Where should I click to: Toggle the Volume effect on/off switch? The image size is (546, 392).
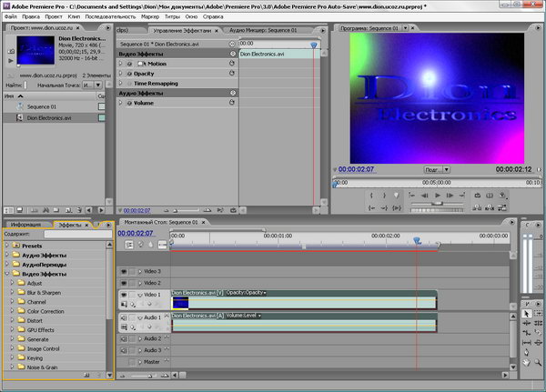point(129,103)
